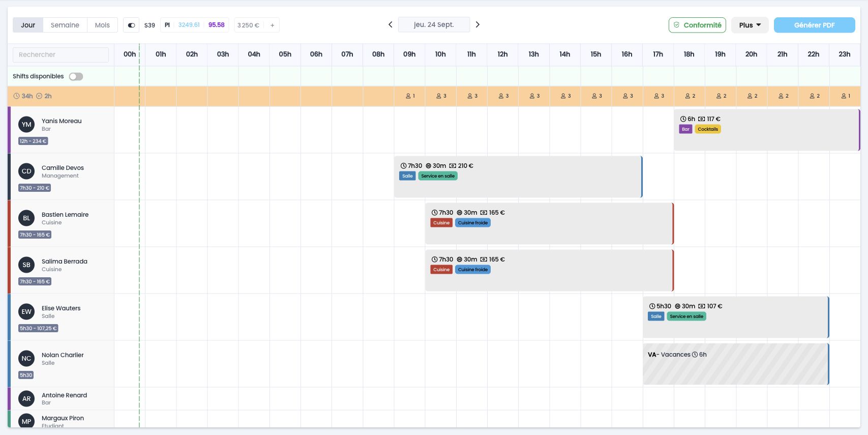Click Service en salle tag in Camille's shift

click(438, 176)
